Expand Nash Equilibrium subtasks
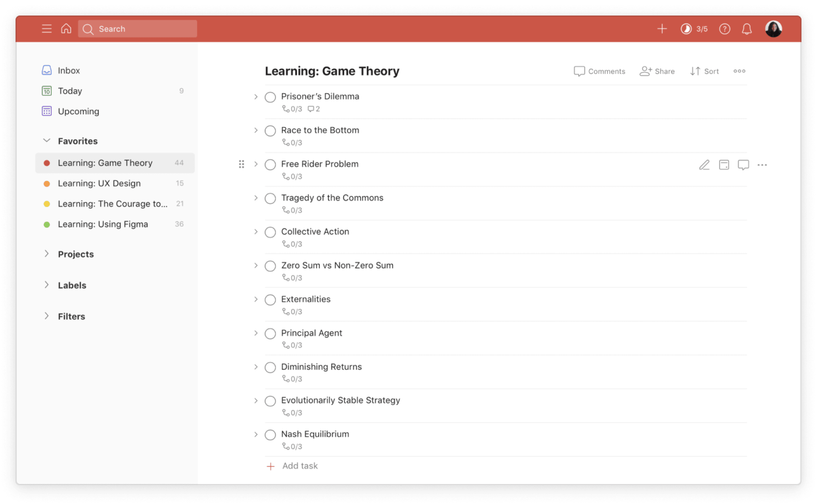This screenshot has width=817, height=504. tap(256, 434)
